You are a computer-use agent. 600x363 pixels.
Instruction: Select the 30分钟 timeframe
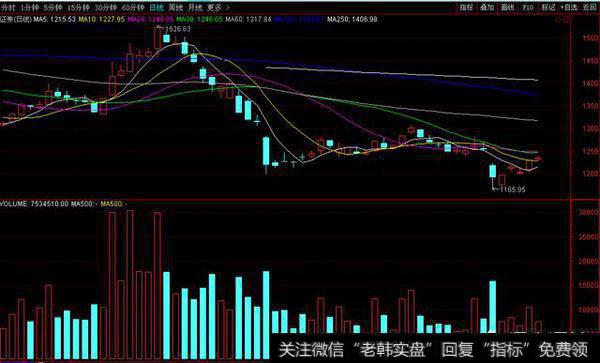click(x=106, y=7)
